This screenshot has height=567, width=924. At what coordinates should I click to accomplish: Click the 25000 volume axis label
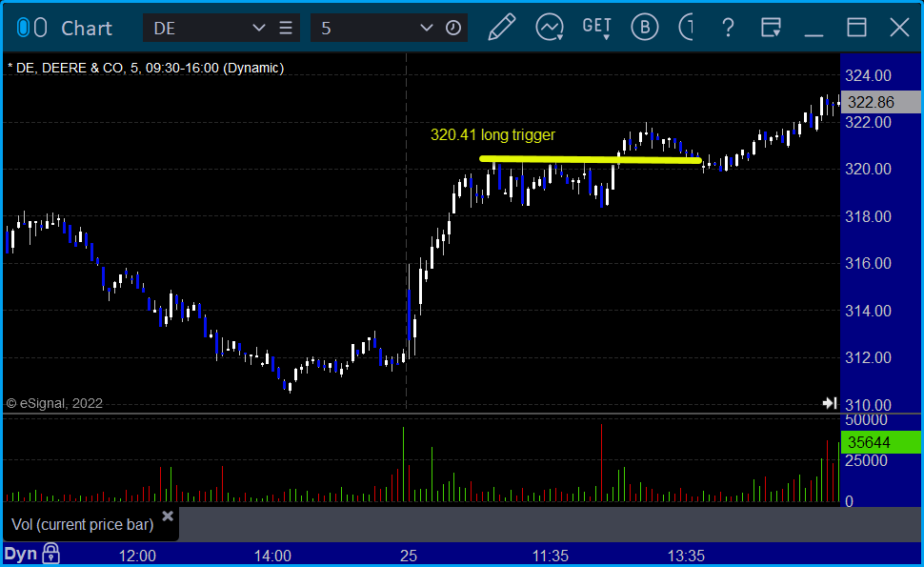[866, 460]
